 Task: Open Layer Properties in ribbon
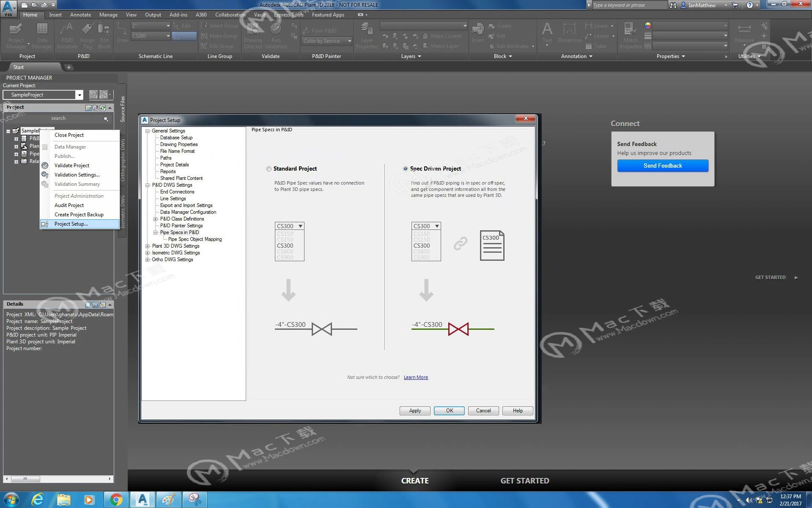coord(367,36)
